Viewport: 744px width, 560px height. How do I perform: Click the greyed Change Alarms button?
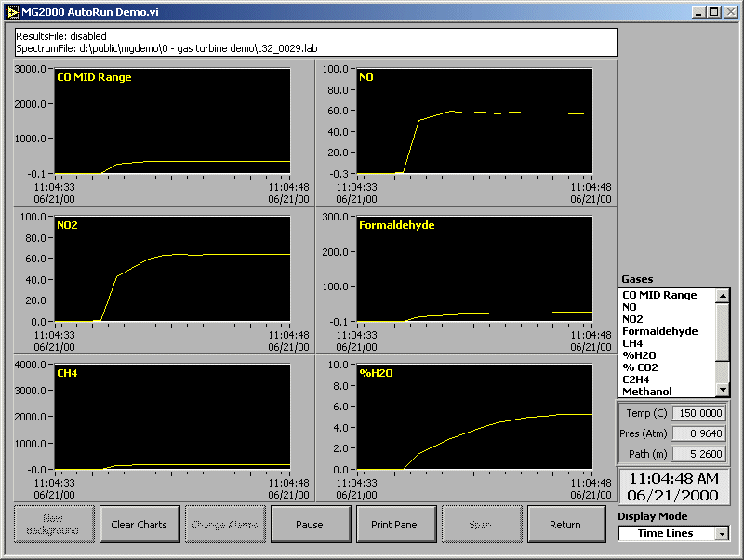(225, 525)
